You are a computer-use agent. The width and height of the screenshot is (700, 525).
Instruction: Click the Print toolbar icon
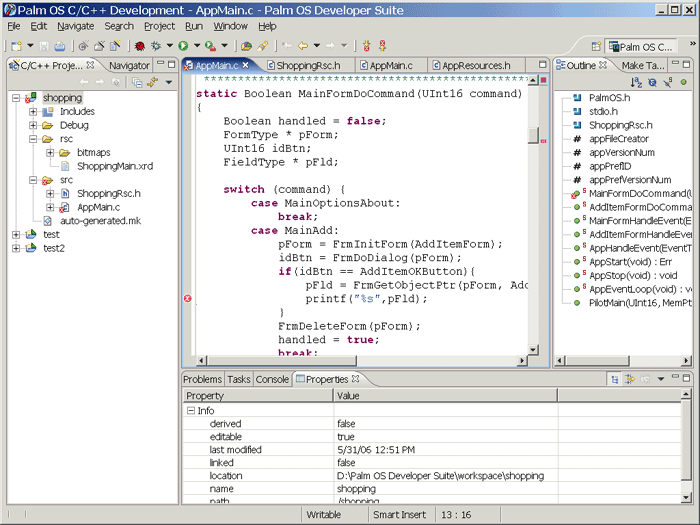tap(59, 46)
